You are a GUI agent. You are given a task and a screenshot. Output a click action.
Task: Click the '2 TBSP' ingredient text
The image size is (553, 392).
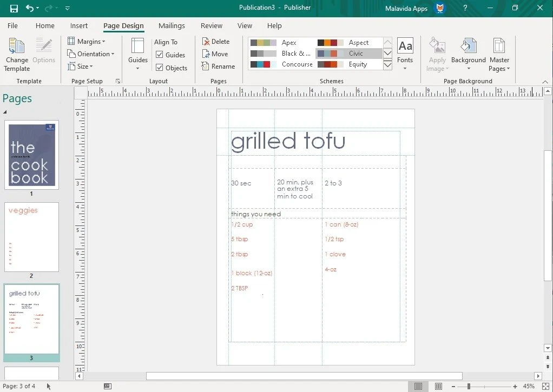click(x=240, y=288)
